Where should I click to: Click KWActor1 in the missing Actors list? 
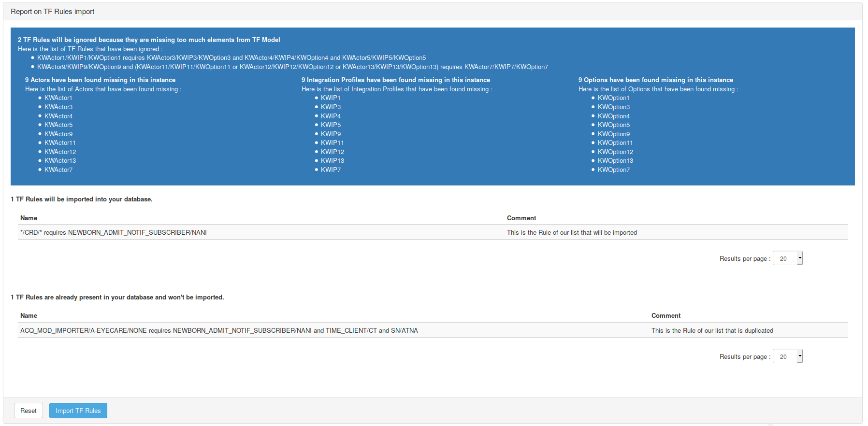58,98
